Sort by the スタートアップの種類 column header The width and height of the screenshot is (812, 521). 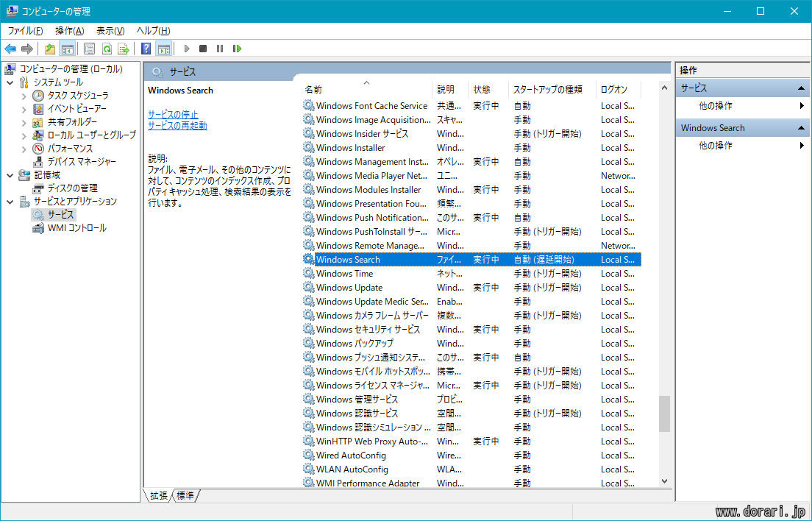[x=552, y=90]
